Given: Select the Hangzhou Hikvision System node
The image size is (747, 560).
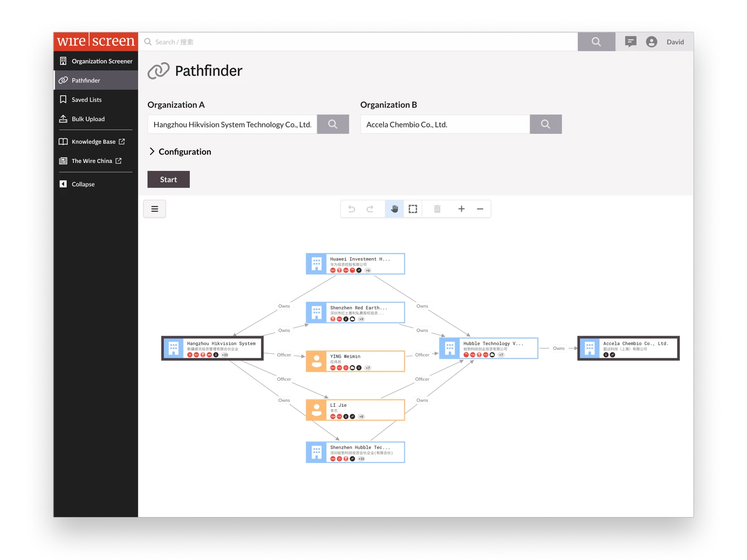Looking at the screenshot, I should (x=212, y=348).
